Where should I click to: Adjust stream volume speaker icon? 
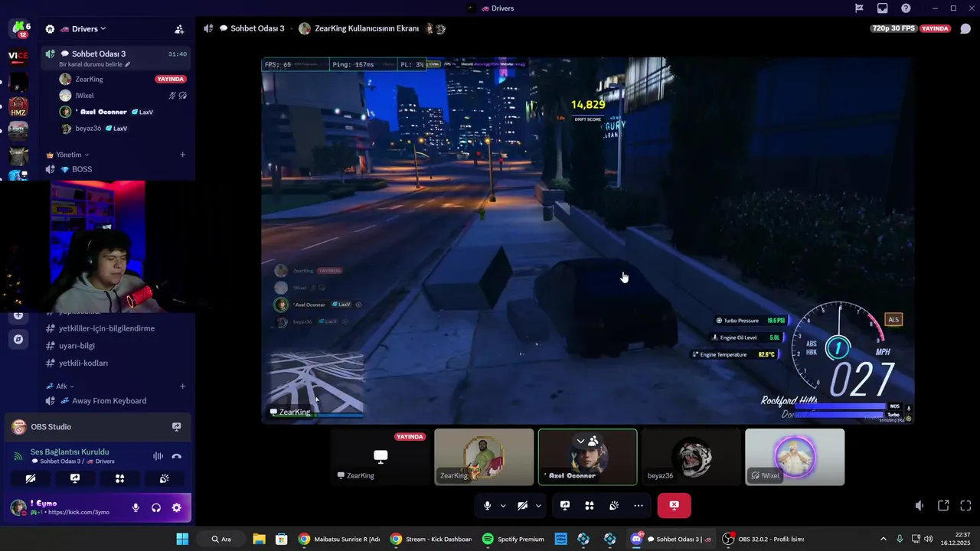(x=920, y=506)
